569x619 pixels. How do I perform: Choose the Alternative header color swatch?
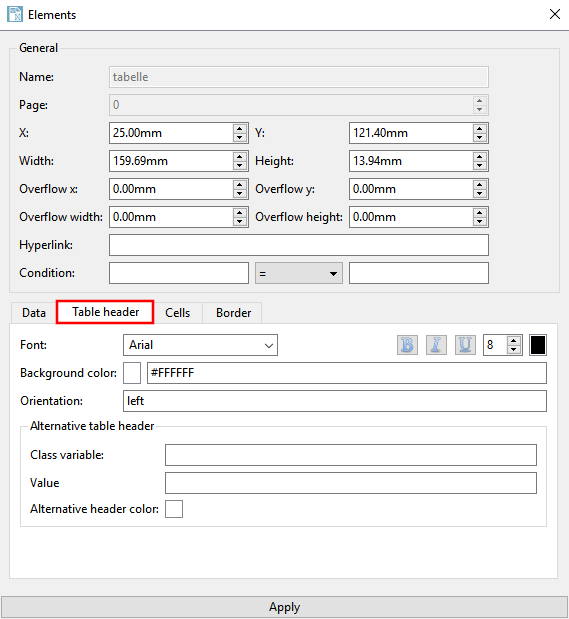point(174,509)
